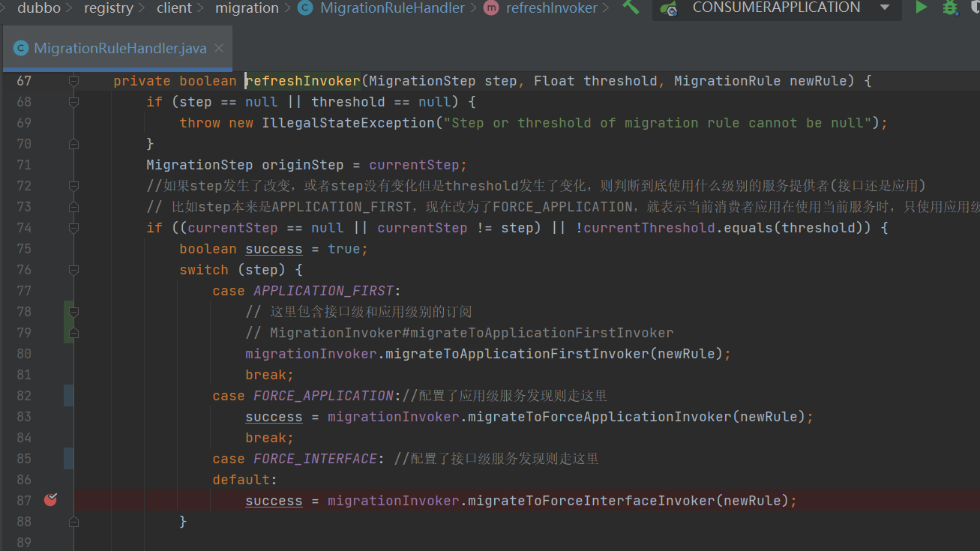Click IllegalStateException on line 69

[x=348, y=123]
